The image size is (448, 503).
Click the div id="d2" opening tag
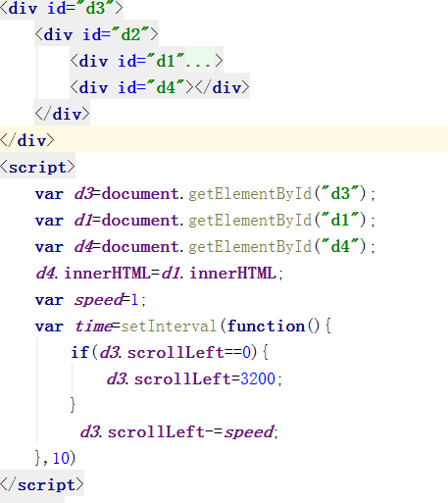[x=96, y=34]
